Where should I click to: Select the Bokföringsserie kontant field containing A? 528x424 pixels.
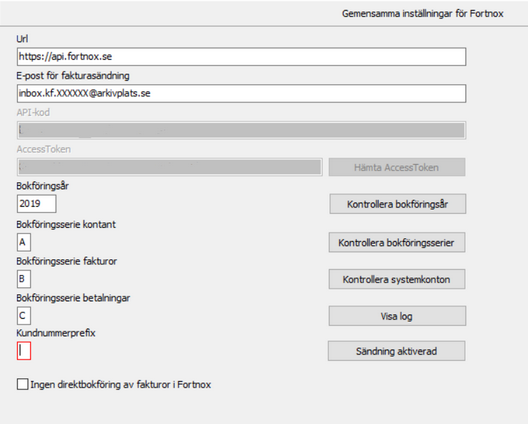click(24, 242)
